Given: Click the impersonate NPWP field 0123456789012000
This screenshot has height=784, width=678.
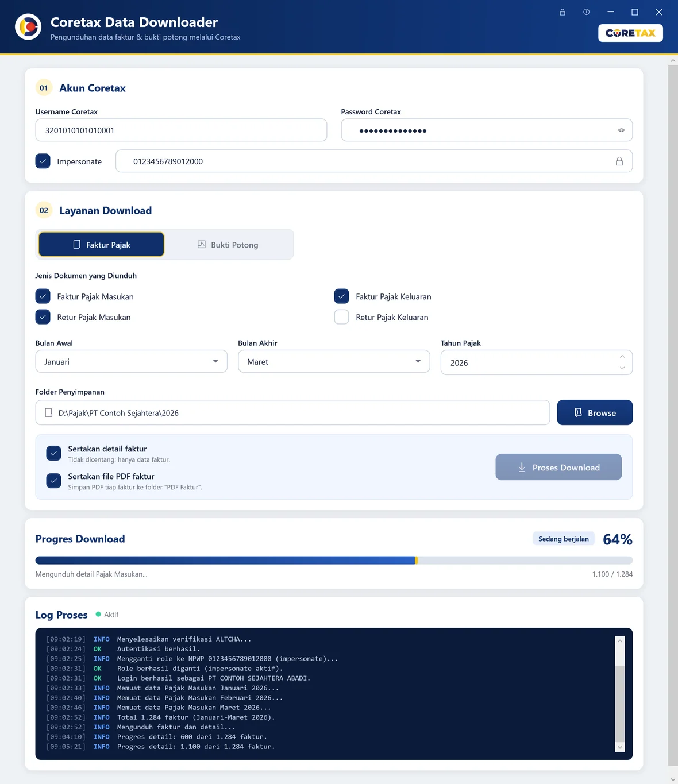Looking at the screenshot, I should point(374,161).
